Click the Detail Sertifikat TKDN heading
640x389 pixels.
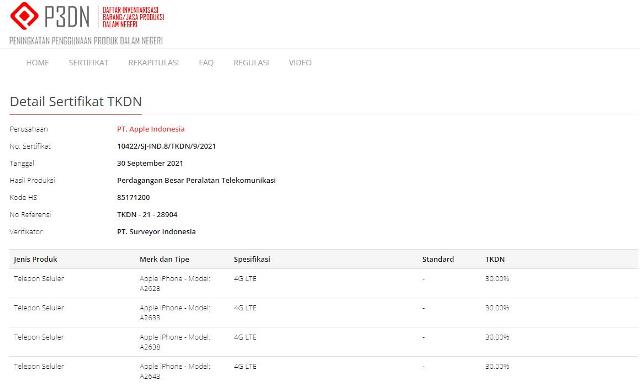pos(76,102)
